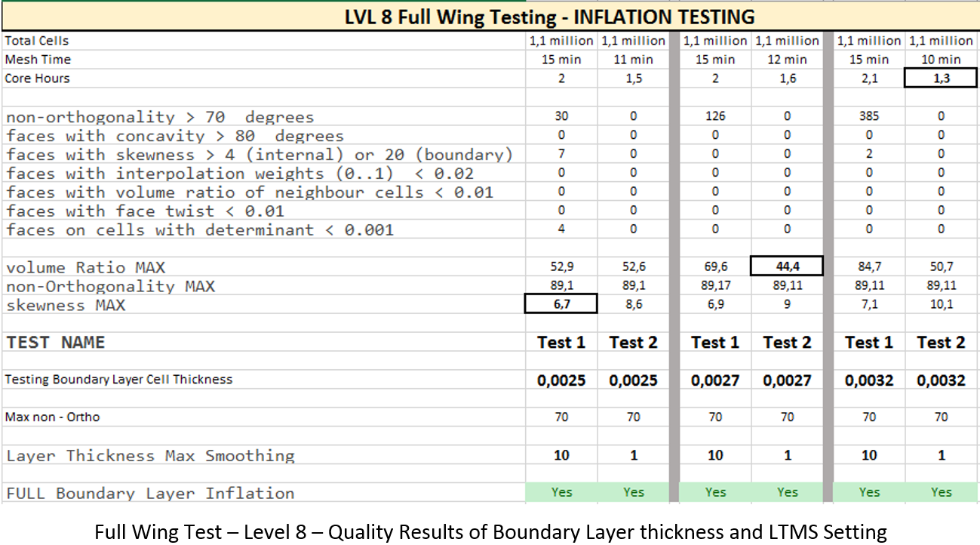Viewport: 980px width, 545px height.
Task: Click 'Testing Boundary Layer Cell Thickness' label
Action: tap(118, 380)
